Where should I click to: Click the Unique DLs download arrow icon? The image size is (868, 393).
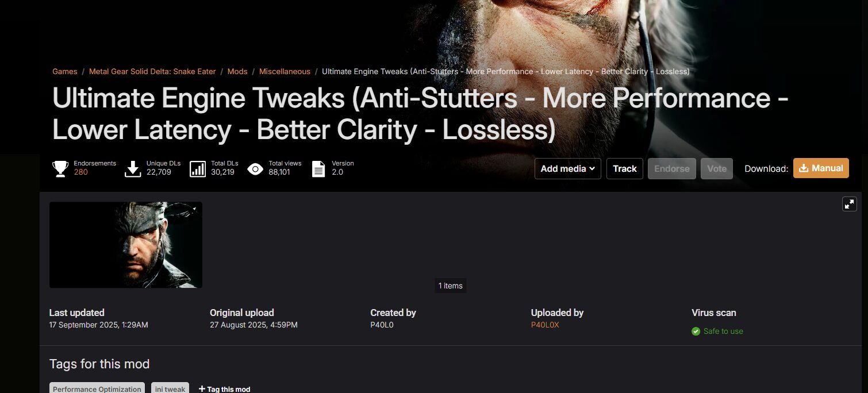coord(133,168)
